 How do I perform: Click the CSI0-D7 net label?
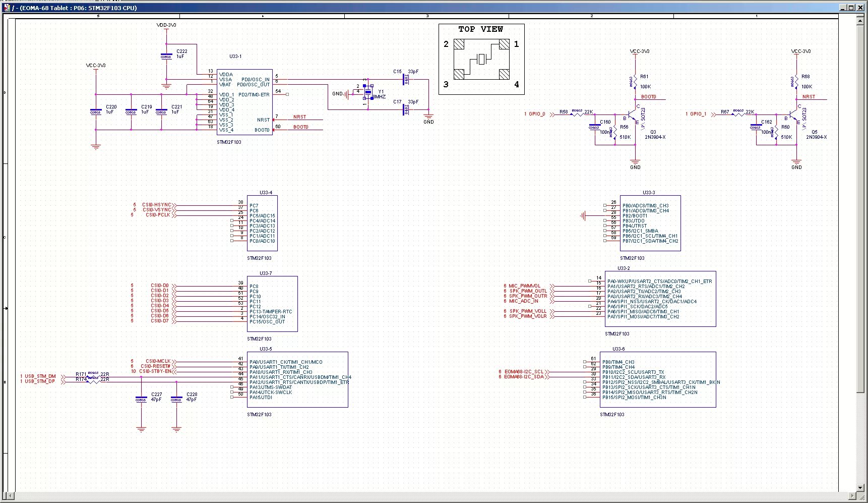(x=160, y=321)
